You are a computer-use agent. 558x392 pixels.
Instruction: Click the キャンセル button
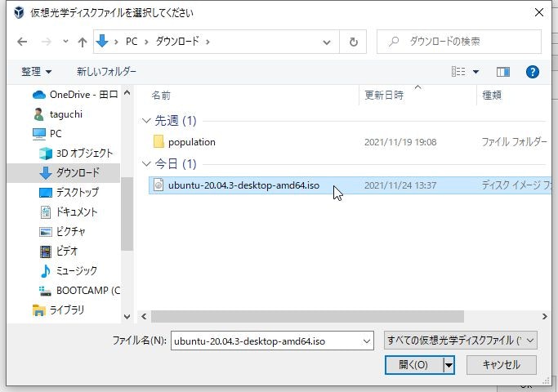(x=502, y=364)
